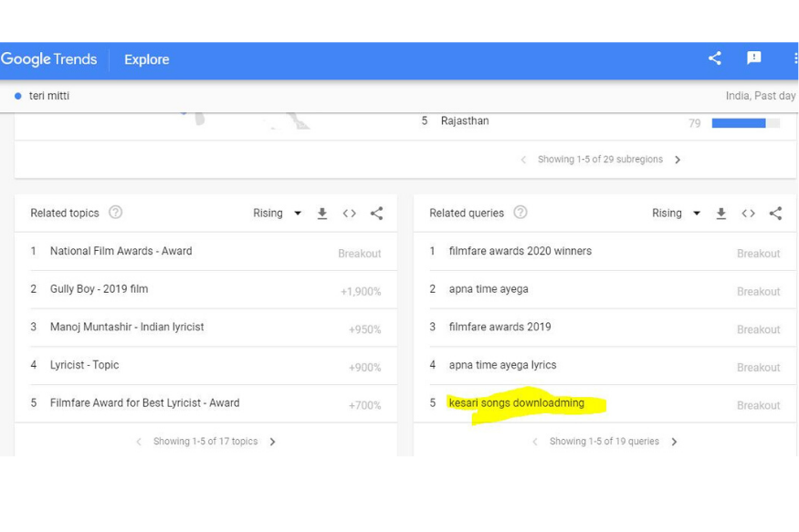The image size is (799, 532).
Task: Open the send feedback icon in the header
Action: click(x=754, y=58)
